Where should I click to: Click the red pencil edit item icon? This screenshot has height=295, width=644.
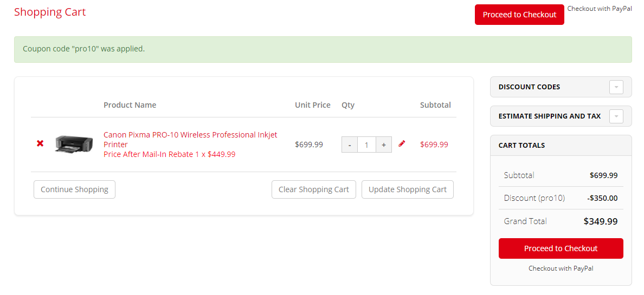click(402, 144)
